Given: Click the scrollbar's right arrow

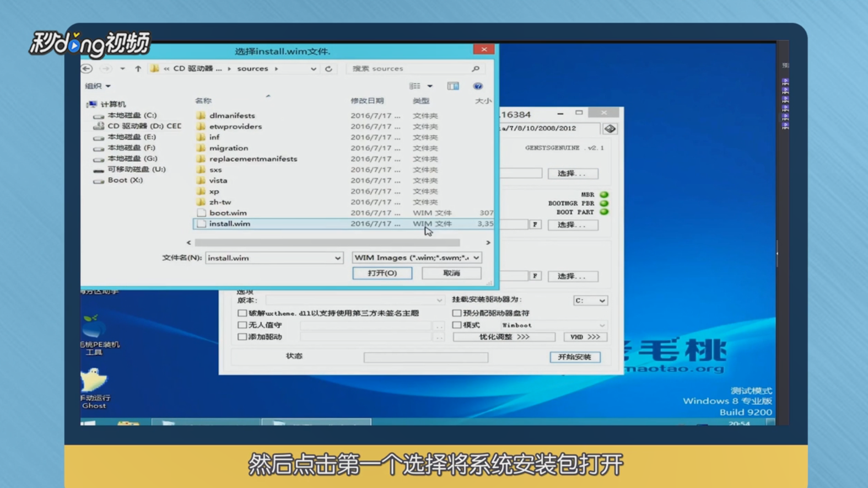Looking at the screenshot, I should pos(488,243).
